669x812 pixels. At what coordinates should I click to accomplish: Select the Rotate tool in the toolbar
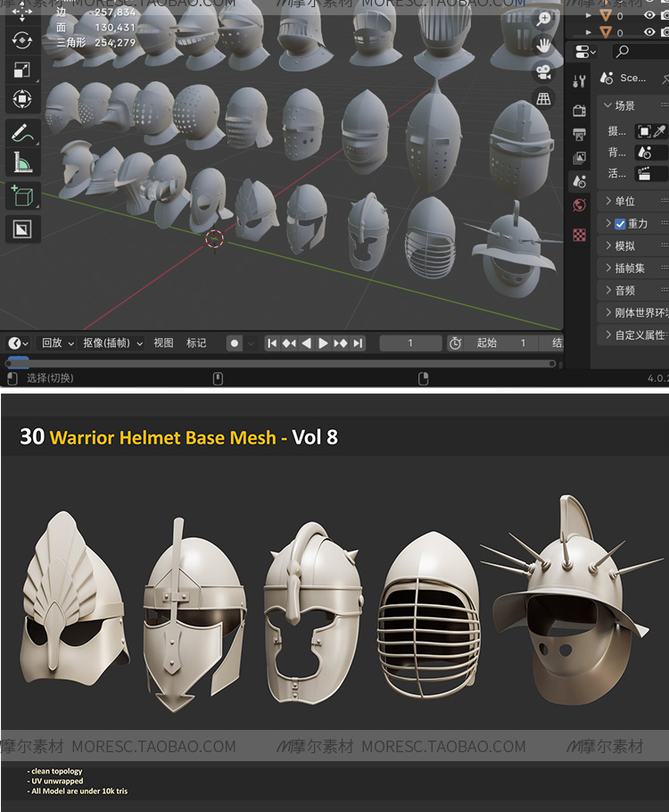pyautogui.click(x=22, y=40)
